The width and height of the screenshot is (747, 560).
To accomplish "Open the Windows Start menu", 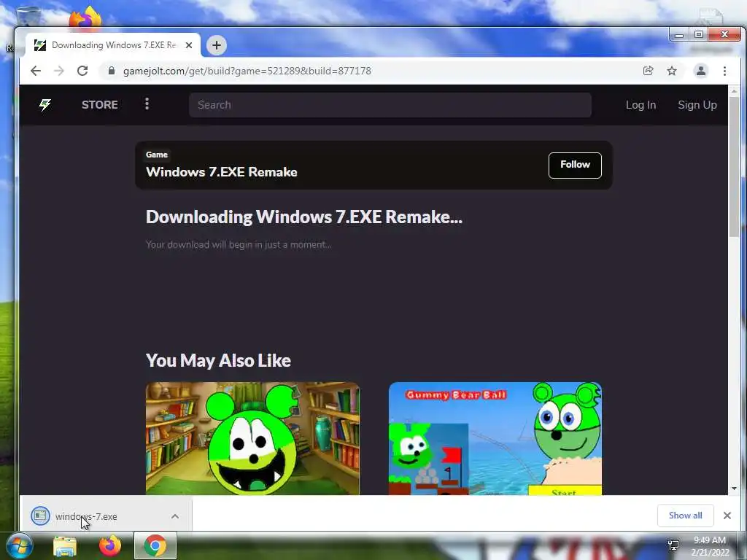I will 20,545.
